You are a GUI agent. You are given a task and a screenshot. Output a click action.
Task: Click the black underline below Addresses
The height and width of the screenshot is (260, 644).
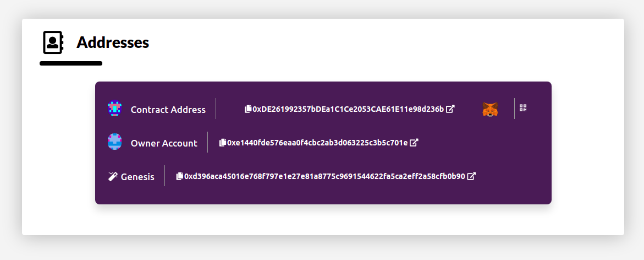point(71,63)
